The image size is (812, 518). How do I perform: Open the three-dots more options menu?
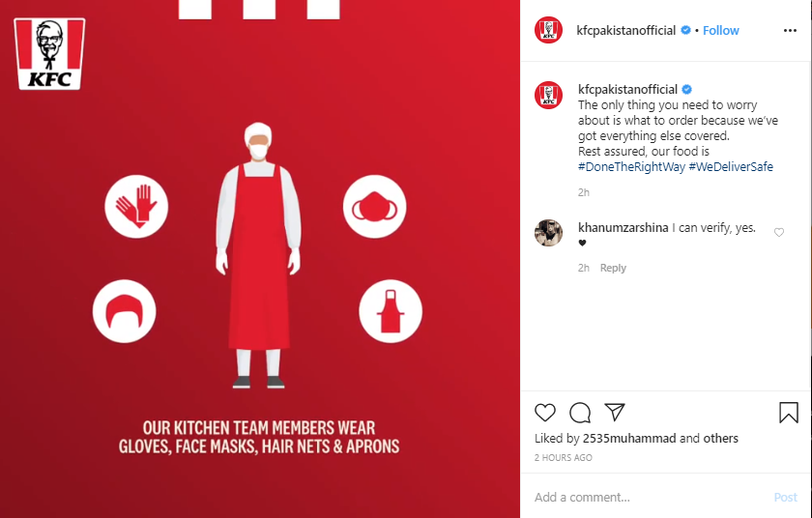coord(791,31)
